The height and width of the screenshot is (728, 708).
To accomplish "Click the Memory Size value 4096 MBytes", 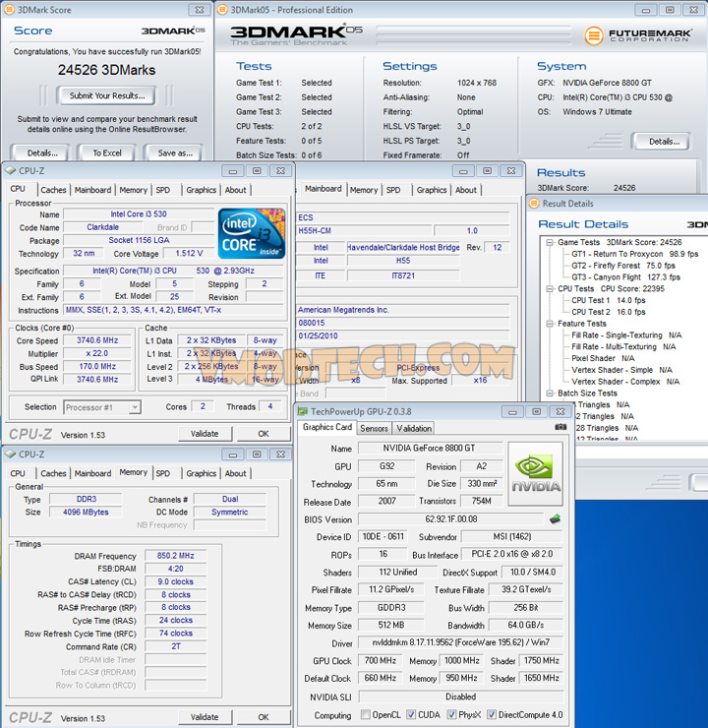I will coord(86,513).
